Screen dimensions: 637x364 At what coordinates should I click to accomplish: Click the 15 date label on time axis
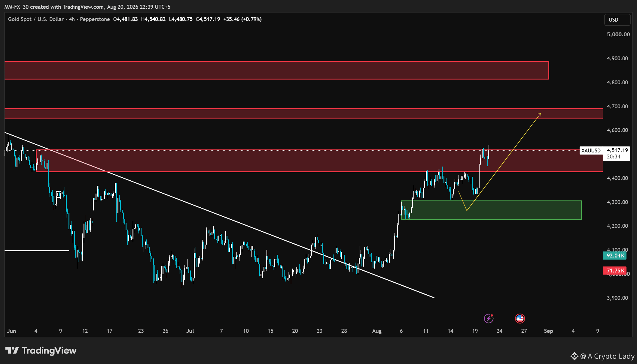coord(270,331)
